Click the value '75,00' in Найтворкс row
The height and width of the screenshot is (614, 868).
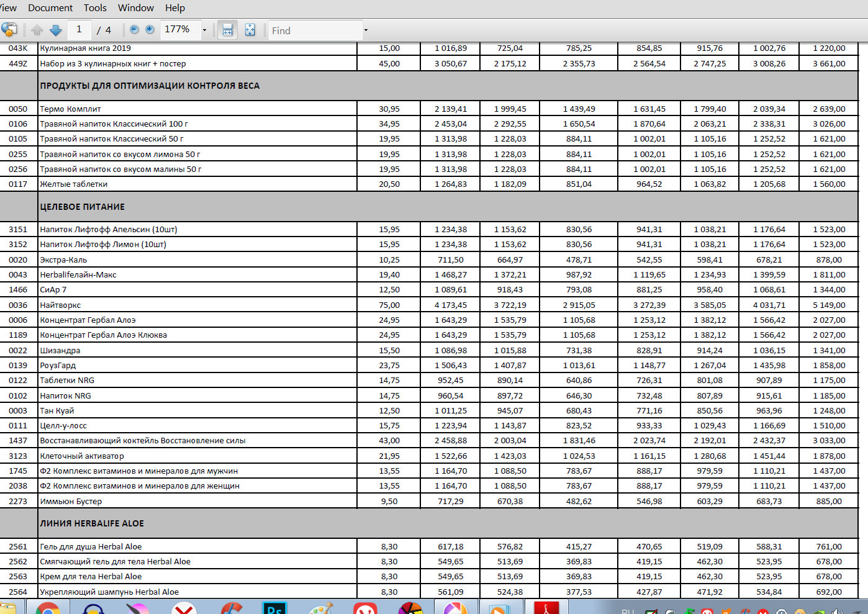coord(389,305)
